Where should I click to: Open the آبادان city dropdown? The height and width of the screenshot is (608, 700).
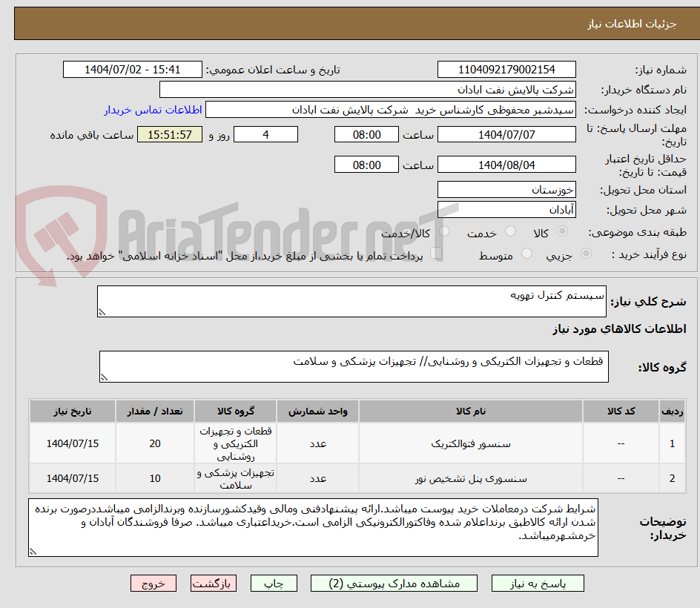coord(506,208)
